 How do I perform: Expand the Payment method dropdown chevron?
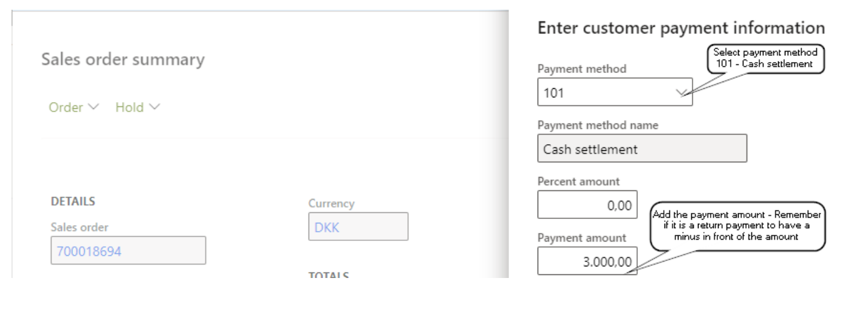[682, 92]
